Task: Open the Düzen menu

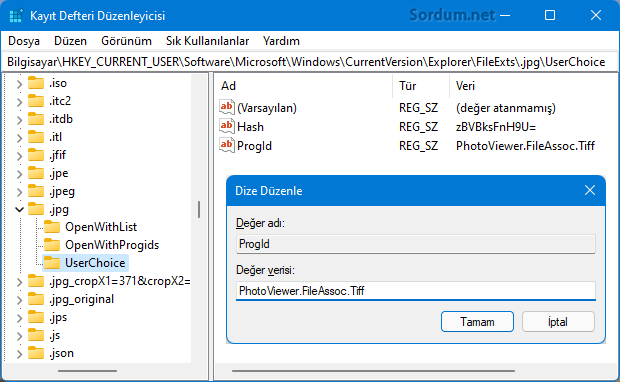Action: point(70,41)
